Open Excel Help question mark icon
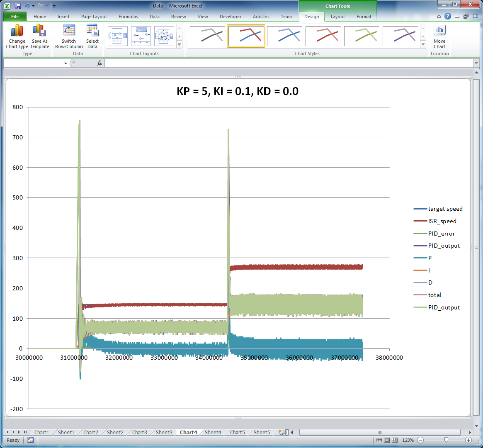Viewport: 483px width, 448px height. tap(448, 16)
